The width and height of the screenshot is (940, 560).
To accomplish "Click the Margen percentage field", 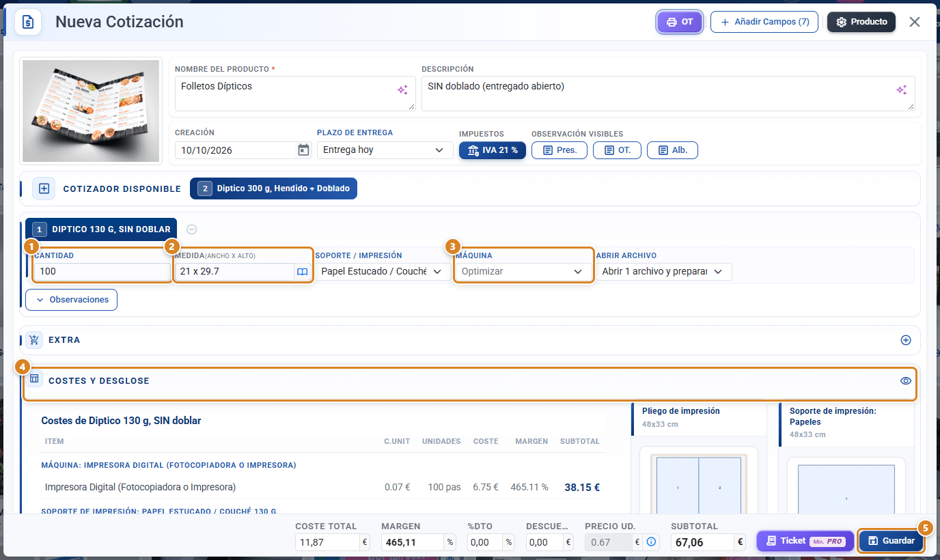I will click(413, 542).
